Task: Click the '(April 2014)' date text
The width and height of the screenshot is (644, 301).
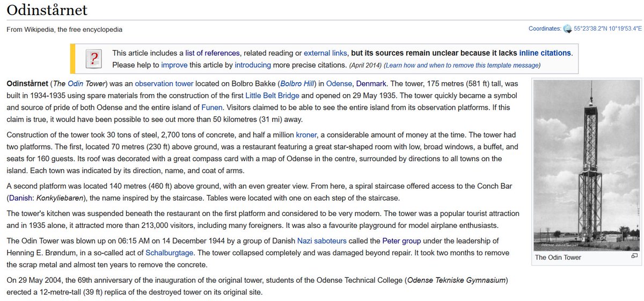Action: [365, 66]
